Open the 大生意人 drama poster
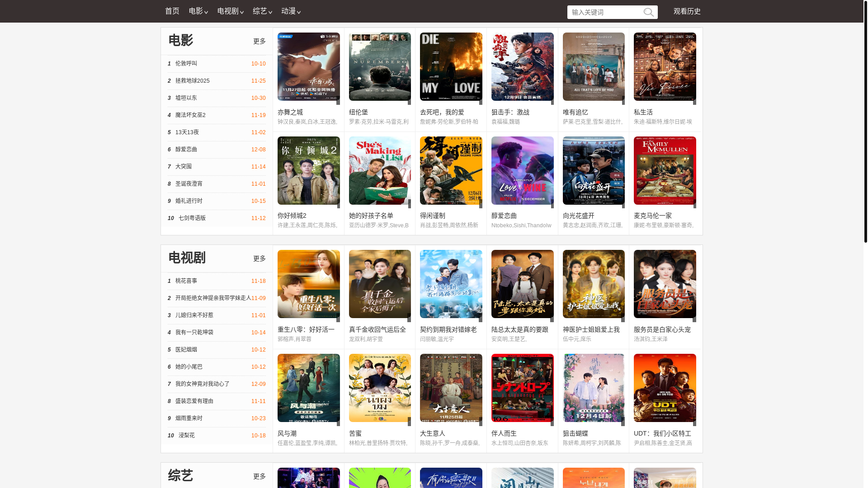 pyautogui.click(x=451, y=388)
